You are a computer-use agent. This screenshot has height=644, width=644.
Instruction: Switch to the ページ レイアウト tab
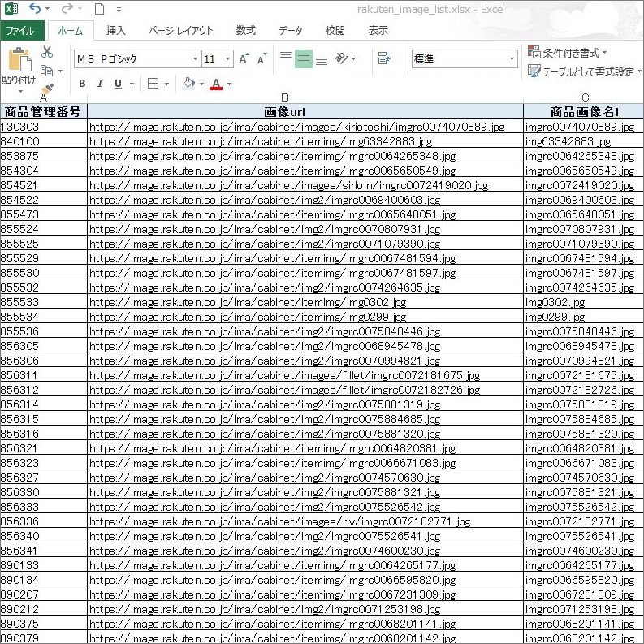pyautogui.click(x=181, y=30)
